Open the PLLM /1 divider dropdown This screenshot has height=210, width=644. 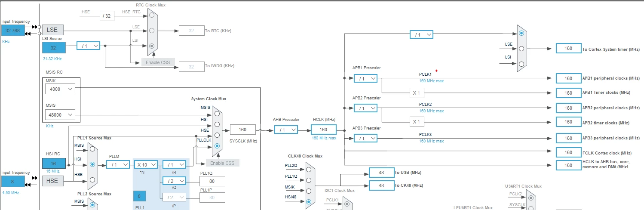[118, 164]
